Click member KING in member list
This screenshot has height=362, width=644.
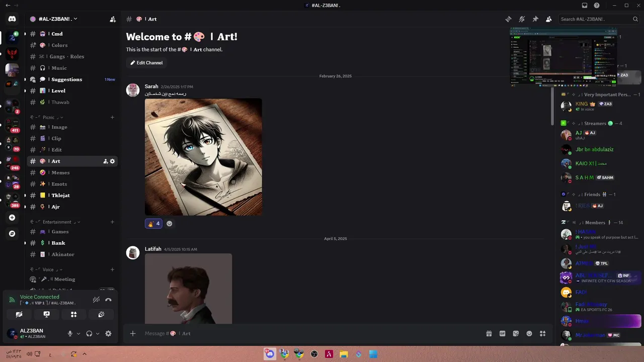600,106
